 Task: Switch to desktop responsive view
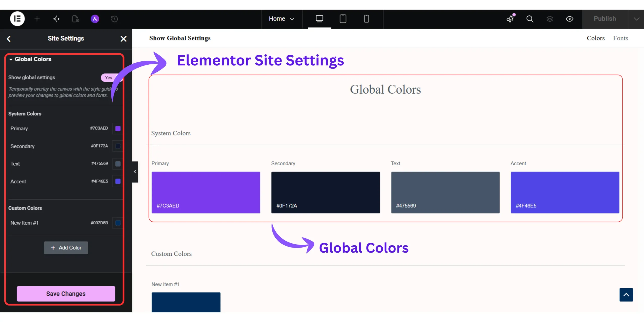[x=319, y=19]
